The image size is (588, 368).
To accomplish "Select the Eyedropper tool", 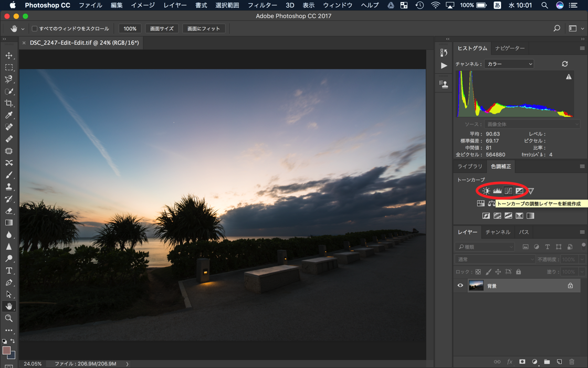I will [x=9, y=115].
